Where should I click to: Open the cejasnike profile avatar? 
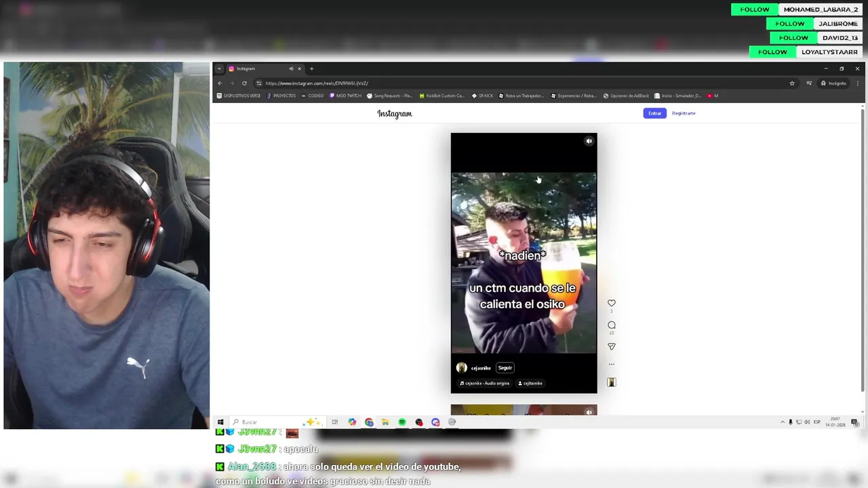click(x=462, y=367)
